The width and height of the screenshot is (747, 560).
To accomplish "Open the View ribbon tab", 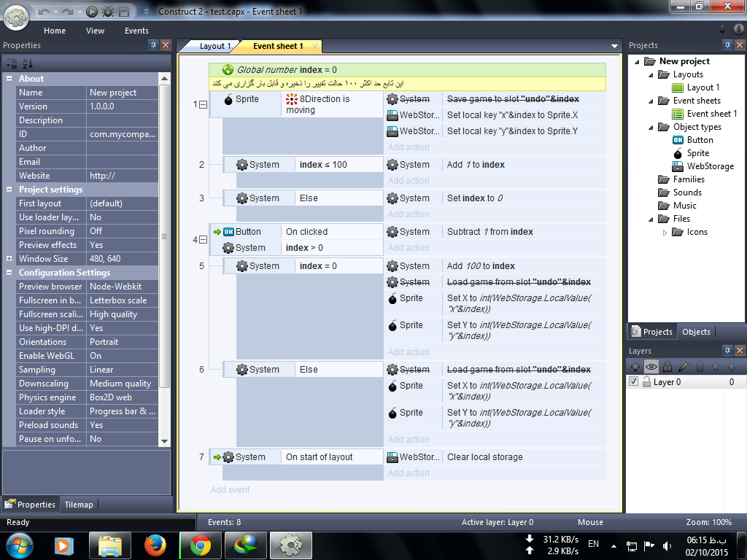I will pos(95,31).
